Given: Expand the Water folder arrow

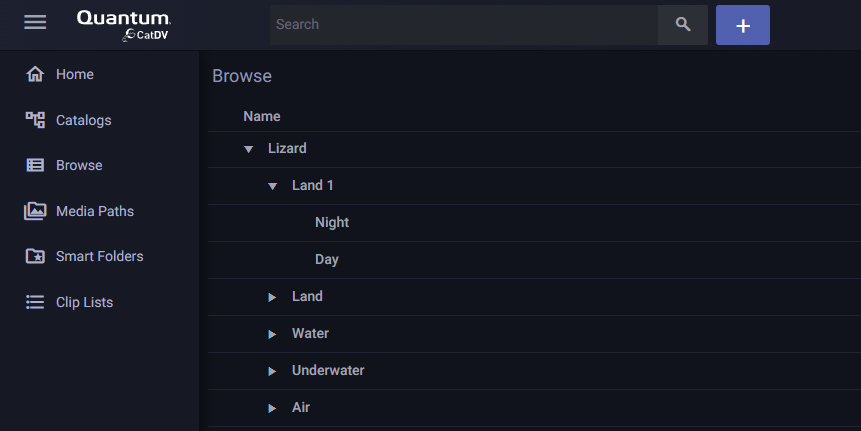Looking at the screenshot, I should point(272,334).
